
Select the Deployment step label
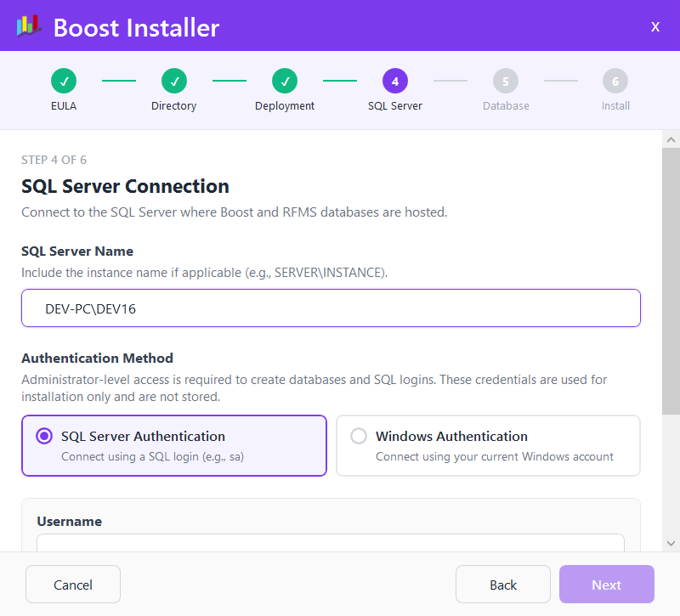coord(285,106)
